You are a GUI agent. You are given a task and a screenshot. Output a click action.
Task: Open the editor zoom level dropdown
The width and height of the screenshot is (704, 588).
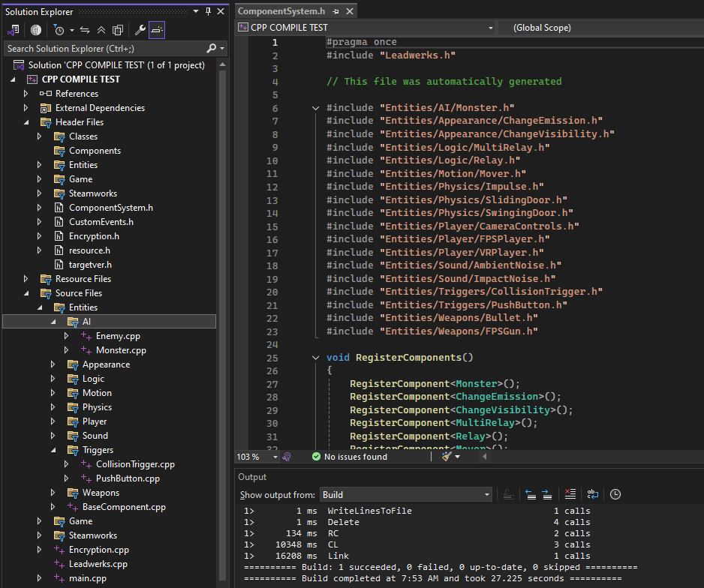275,457
